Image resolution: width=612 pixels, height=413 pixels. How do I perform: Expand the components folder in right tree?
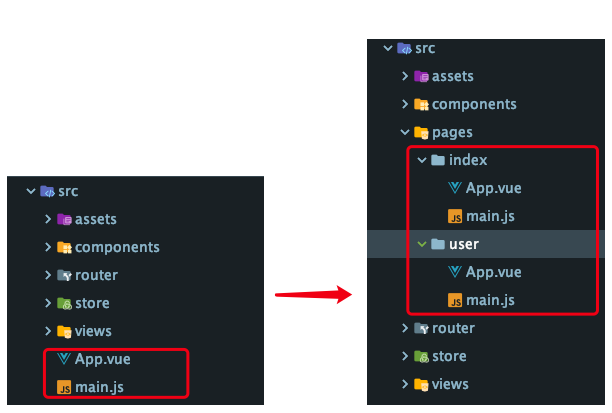(405, 104)
